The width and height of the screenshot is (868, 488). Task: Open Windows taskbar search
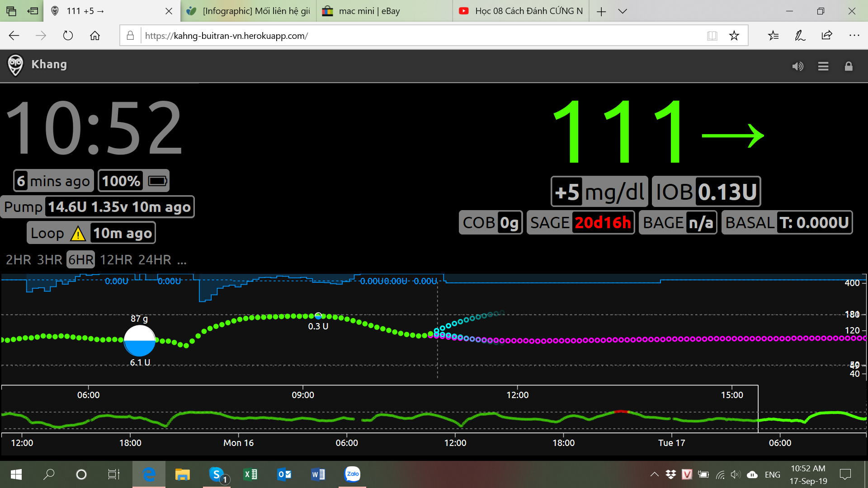[x=49, y=474]
